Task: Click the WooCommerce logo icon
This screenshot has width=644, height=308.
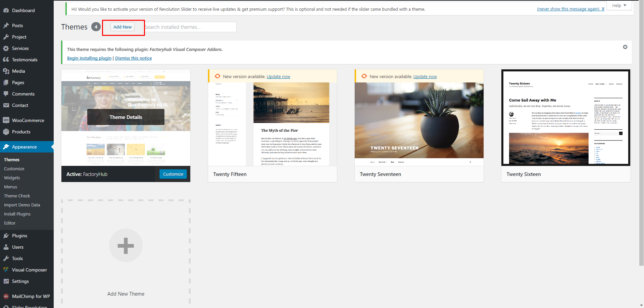Action: click(6, 120)
